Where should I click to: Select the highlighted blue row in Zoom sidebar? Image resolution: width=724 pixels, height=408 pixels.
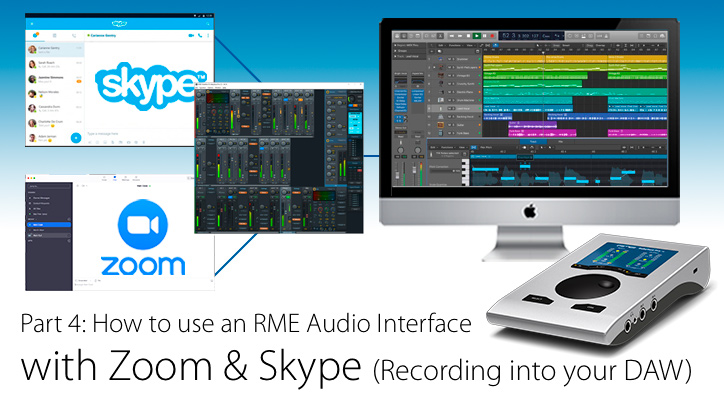(49, 225)
